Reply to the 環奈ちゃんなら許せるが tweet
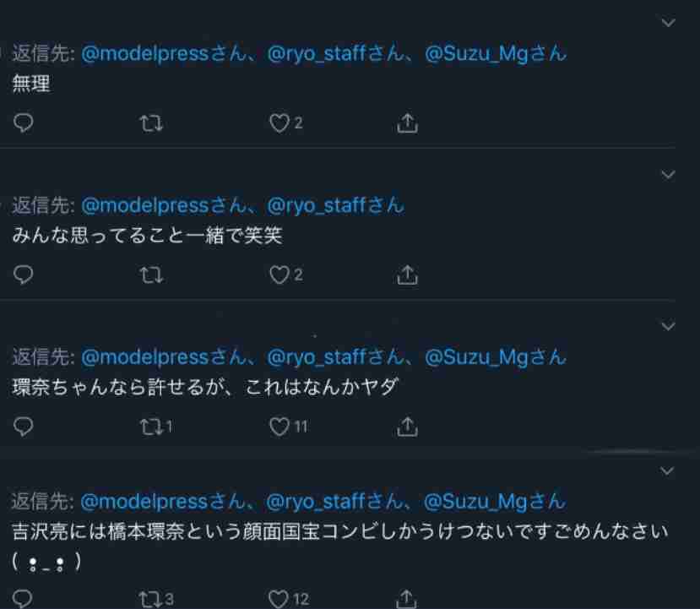The image size is (700, 609). pos(23,427)
